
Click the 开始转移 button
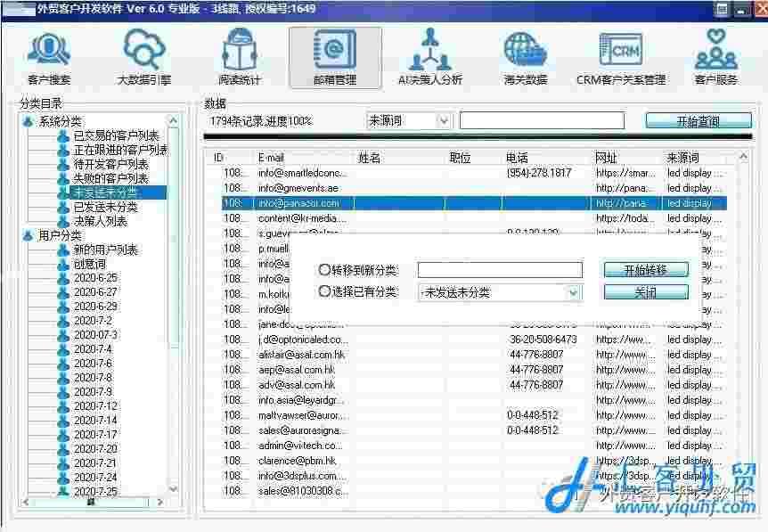click(646, 270)
